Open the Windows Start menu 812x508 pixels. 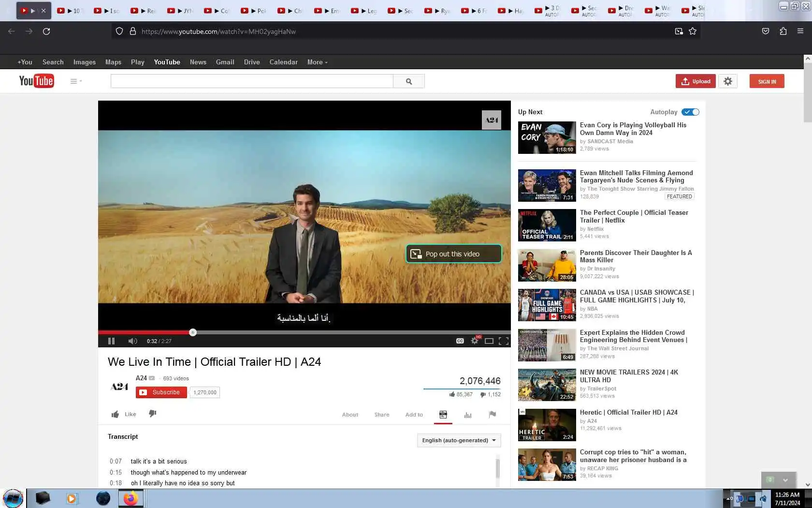pyautogui.click(x=13, y=498)
